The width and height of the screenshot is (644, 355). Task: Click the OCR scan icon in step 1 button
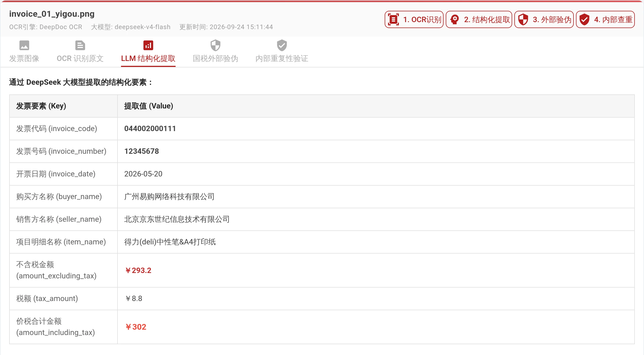click(393, 19)
